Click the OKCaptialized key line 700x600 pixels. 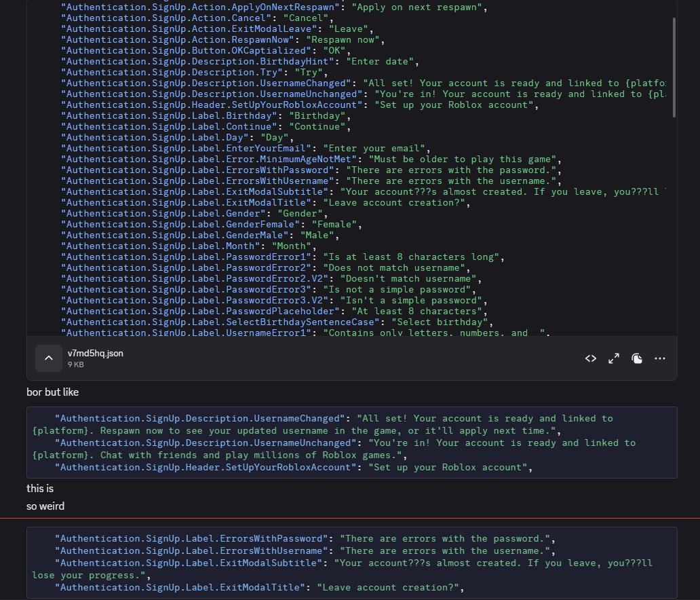pos(206,50)
